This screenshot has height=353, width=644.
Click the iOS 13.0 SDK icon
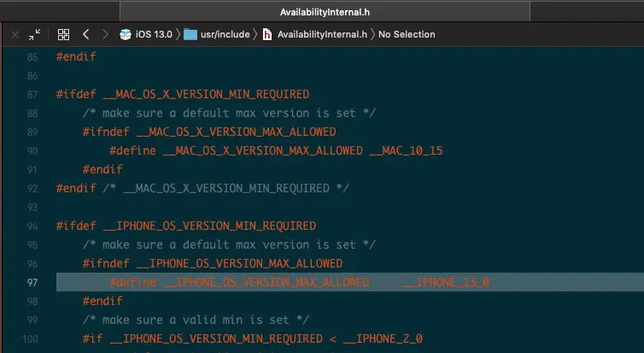(126, 34)
